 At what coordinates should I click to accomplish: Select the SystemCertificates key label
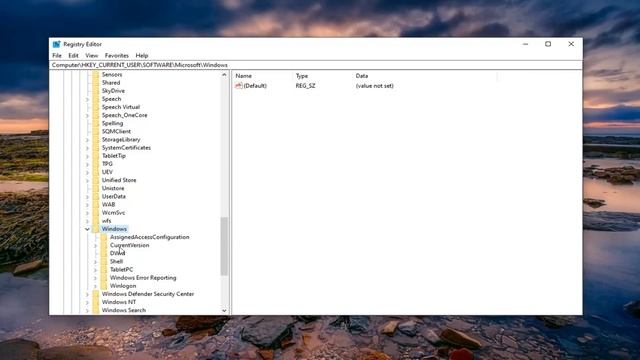point(126,148)
